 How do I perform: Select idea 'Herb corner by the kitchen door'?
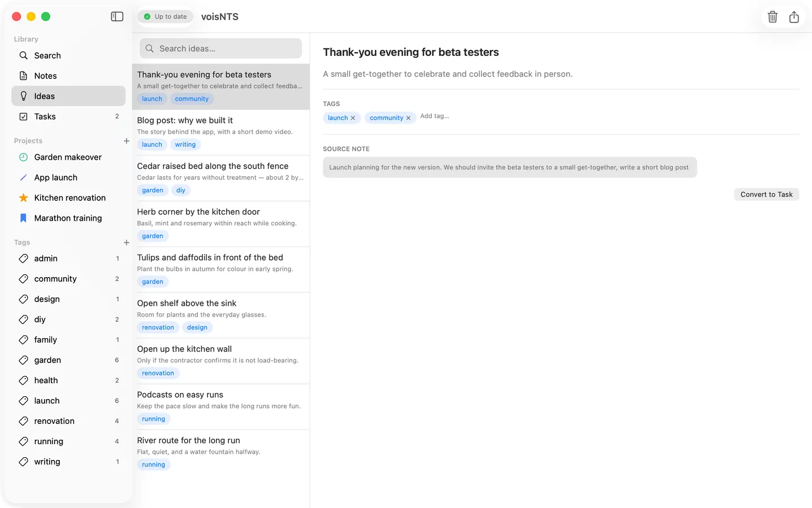click(221, 224)
